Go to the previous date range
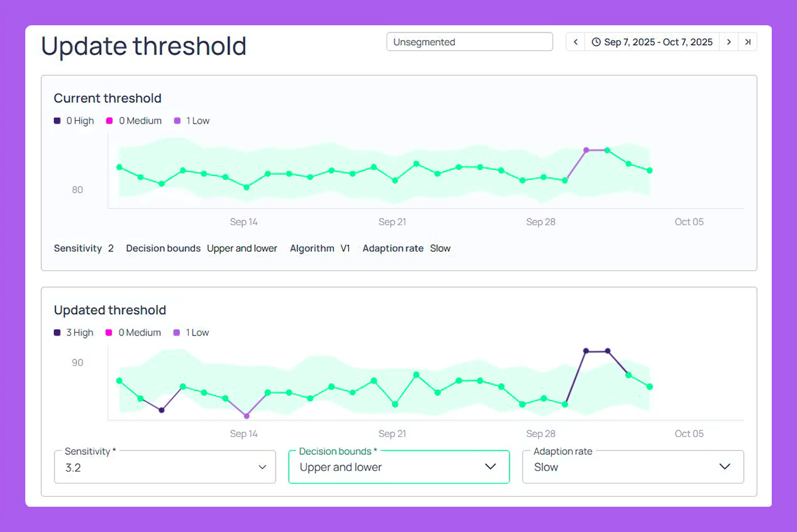797x532 pixels. [x=575, y=42]
